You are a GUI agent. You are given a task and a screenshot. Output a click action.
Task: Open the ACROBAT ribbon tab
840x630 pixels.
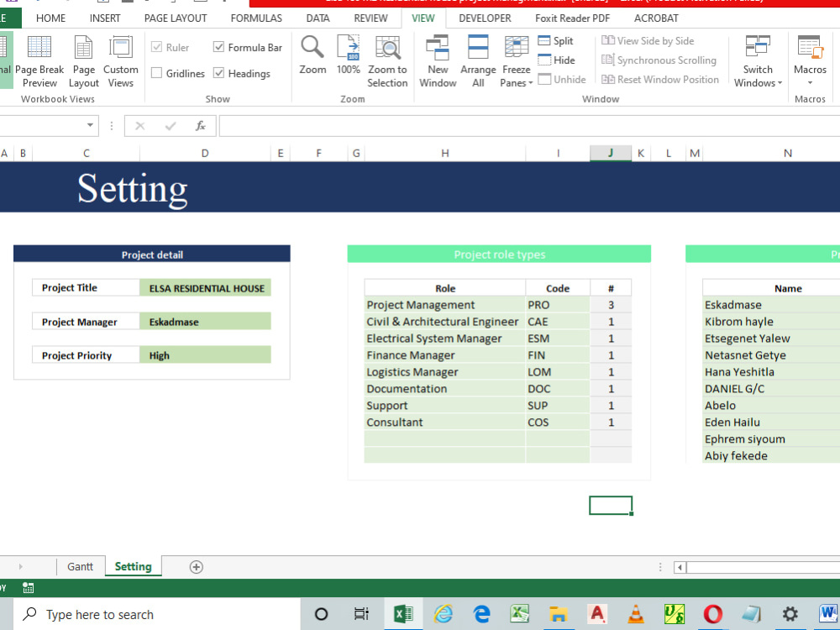[656, 18]
